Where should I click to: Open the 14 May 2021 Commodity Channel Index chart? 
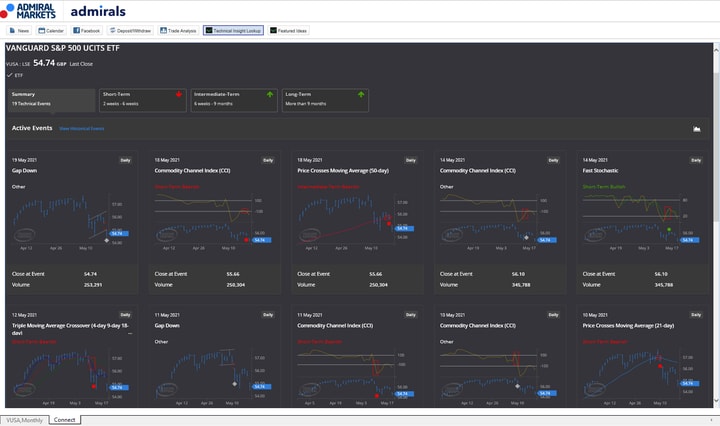pyautogui.click(x=500, y=221)
